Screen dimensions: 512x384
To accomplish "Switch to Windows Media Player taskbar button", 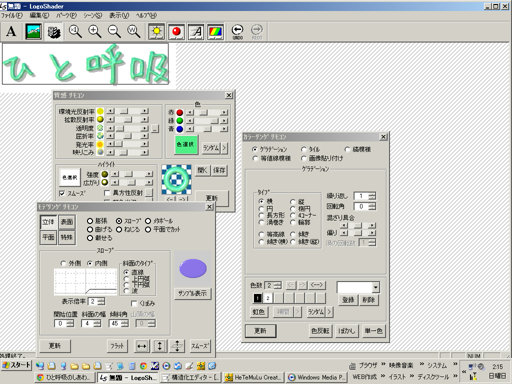I will (x=317, y=377).
